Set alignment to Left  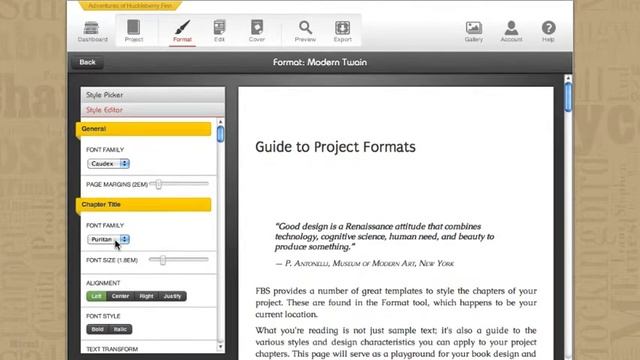[x=96, y=296]
